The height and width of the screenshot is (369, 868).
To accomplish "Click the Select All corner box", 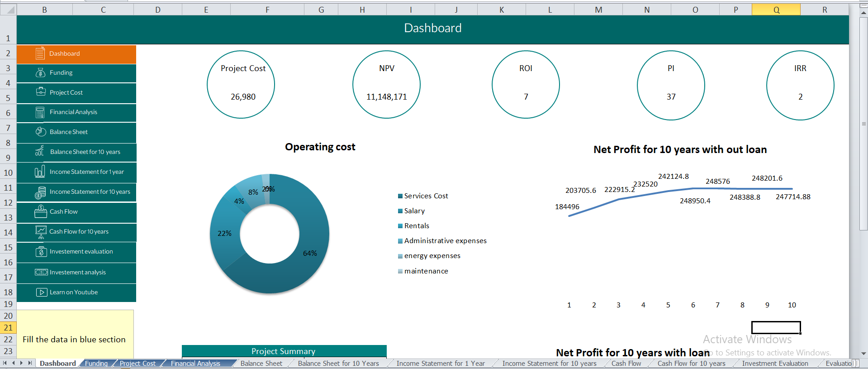I will [8, 10].
